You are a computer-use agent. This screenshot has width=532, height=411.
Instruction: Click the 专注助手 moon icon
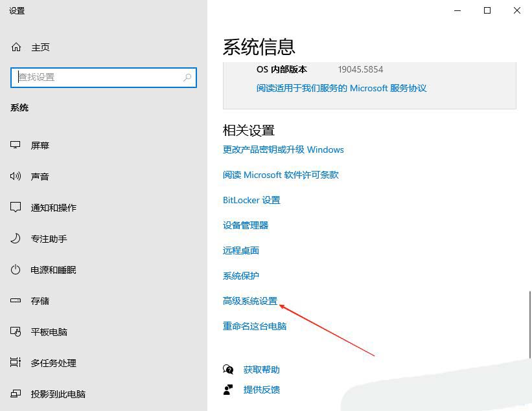click(16, 238)
